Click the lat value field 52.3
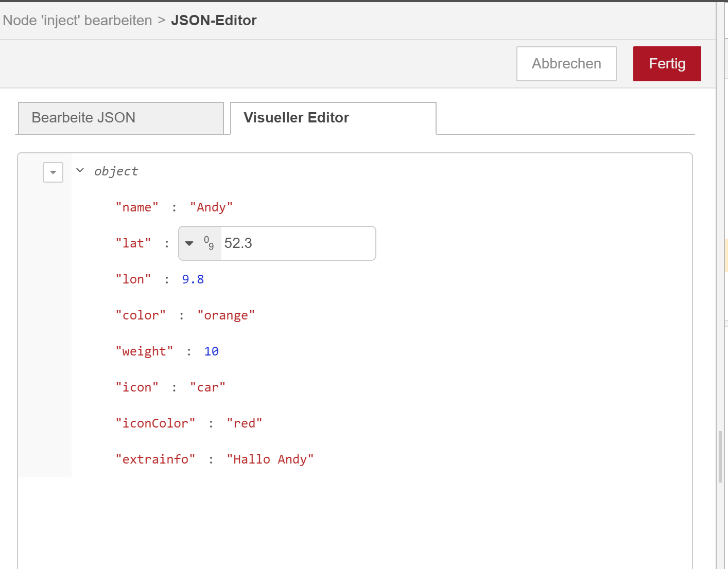The image size is (728, 569). point(298,243)
